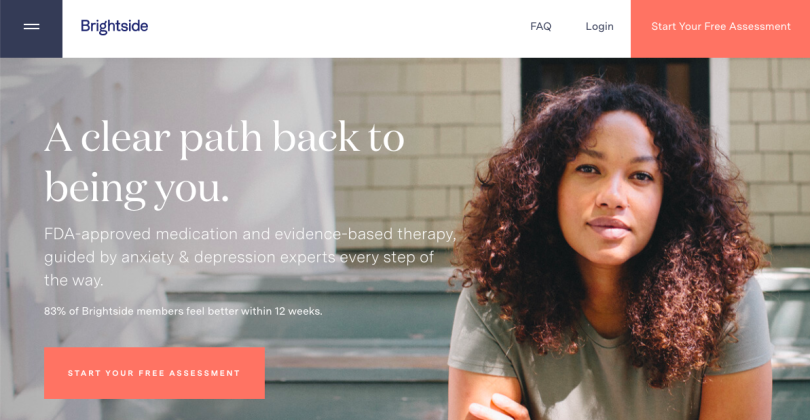810x420 pixels.
Task: Open the FAQ page
Action: 541,26
